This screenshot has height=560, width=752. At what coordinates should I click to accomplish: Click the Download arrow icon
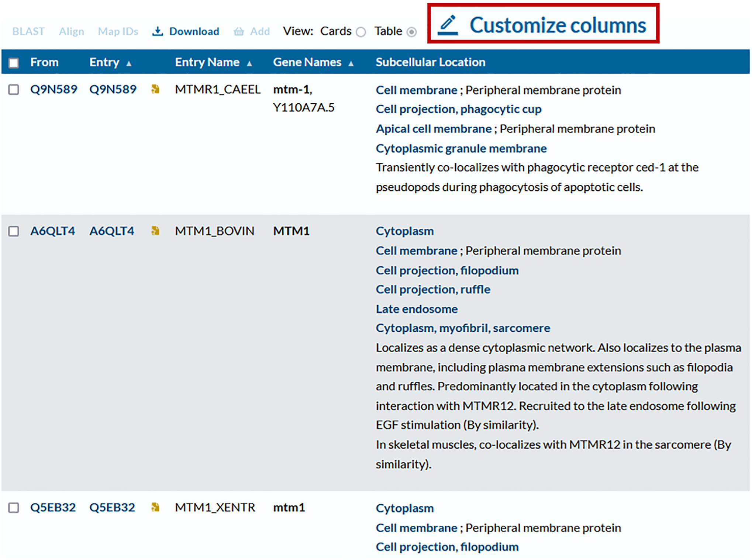[x=158, y=31]
